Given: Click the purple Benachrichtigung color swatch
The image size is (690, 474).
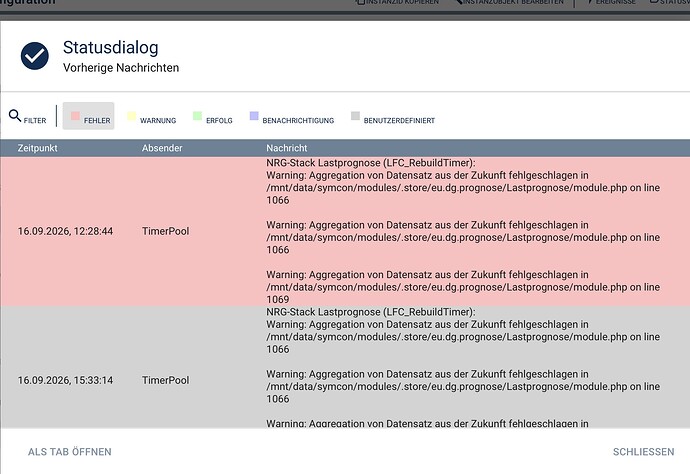Looking at the screenshot, I should coord(254,116).
